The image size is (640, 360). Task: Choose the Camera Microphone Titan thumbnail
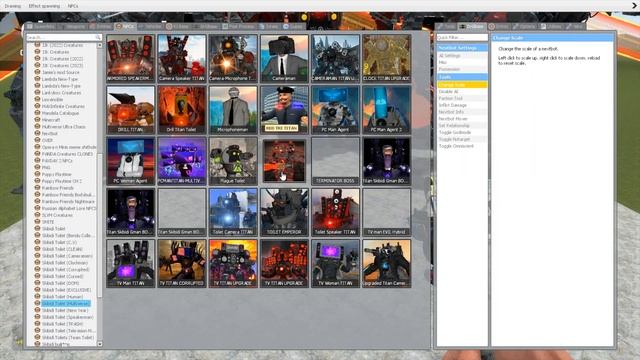point(233,58)
